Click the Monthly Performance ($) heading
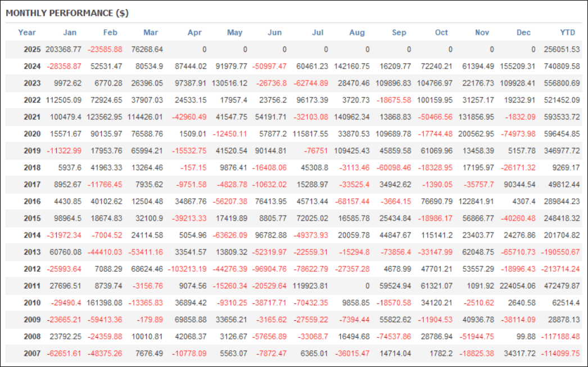The width and height of the screenshot is (588, 367). [67, 13]
